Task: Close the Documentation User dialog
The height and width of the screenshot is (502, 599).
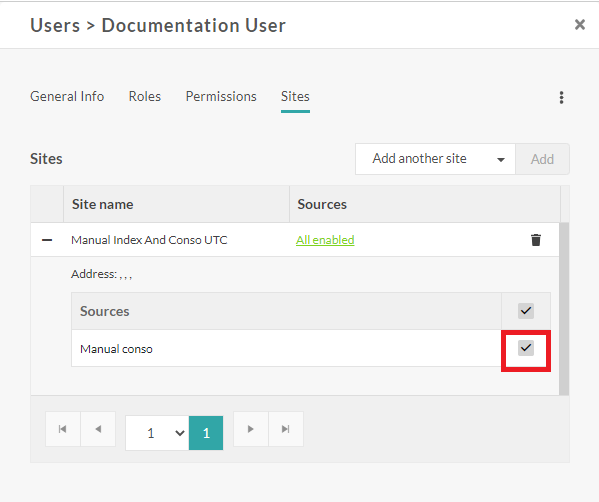Action: [x=580, y=25]
